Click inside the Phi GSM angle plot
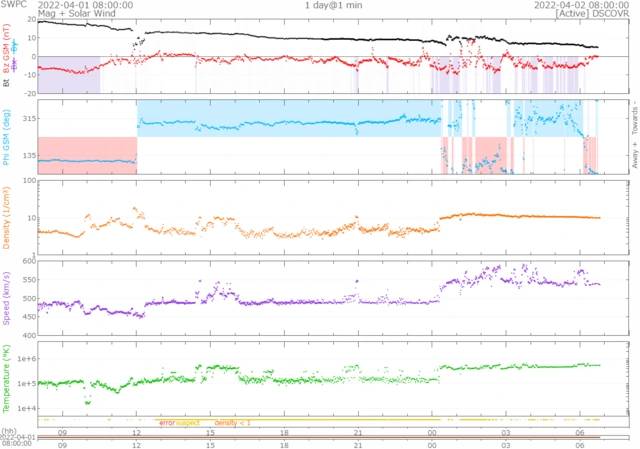Image resolution: width=640 pixels, height=449 pixels. (333, 137)
